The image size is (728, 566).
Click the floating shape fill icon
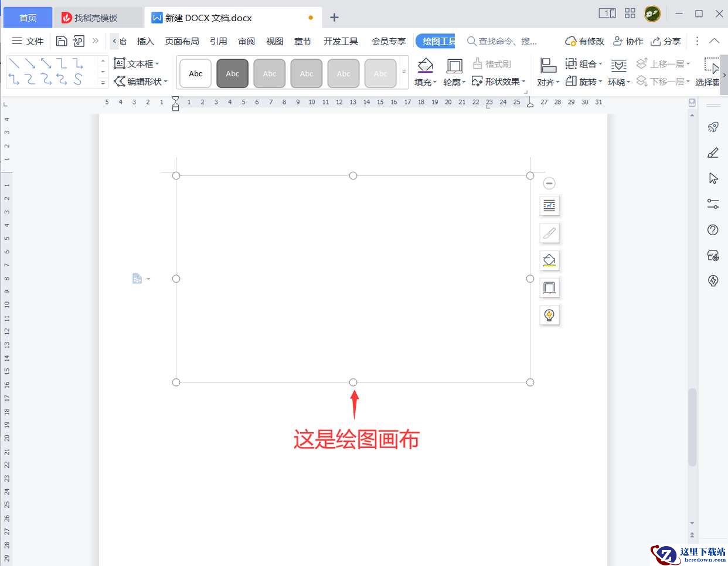pos(549,260)
